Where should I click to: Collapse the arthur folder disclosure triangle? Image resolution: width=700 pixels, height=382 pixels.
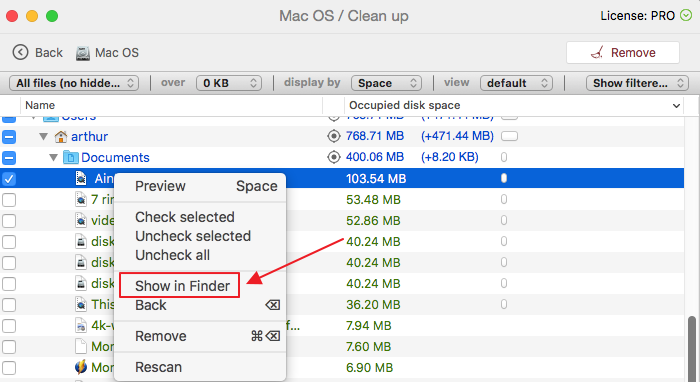coord(43,136)
